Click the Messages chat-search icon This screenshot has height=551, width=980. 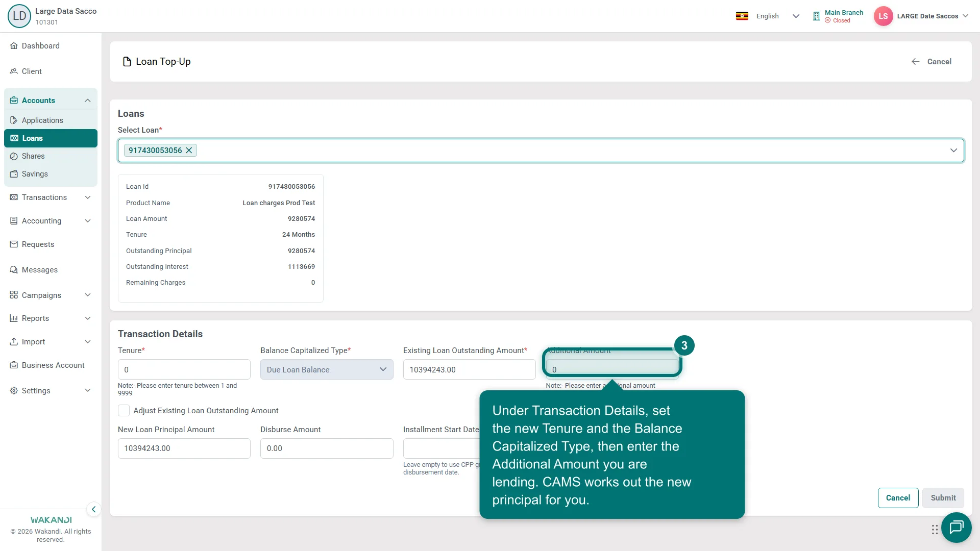coord(14,270)
